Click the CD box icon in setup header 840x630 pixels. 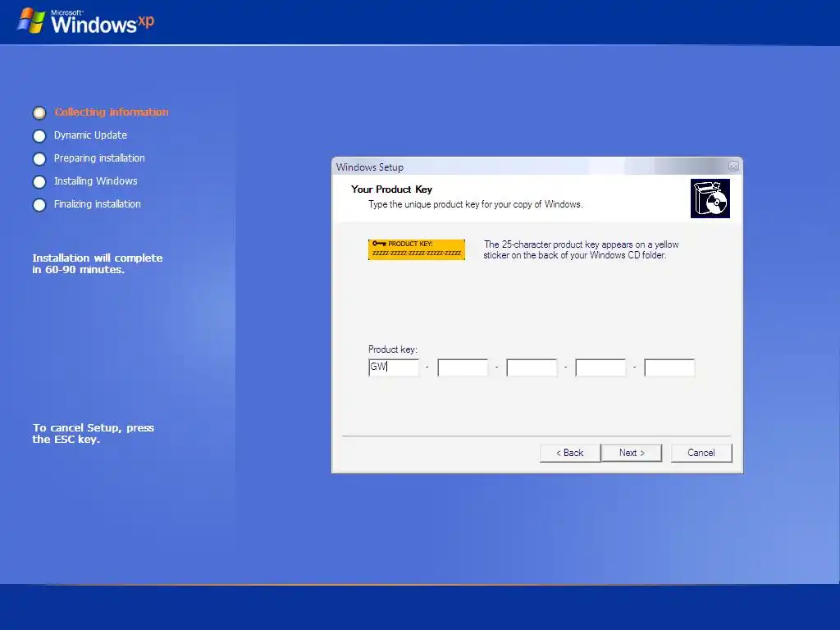[710, 199]
